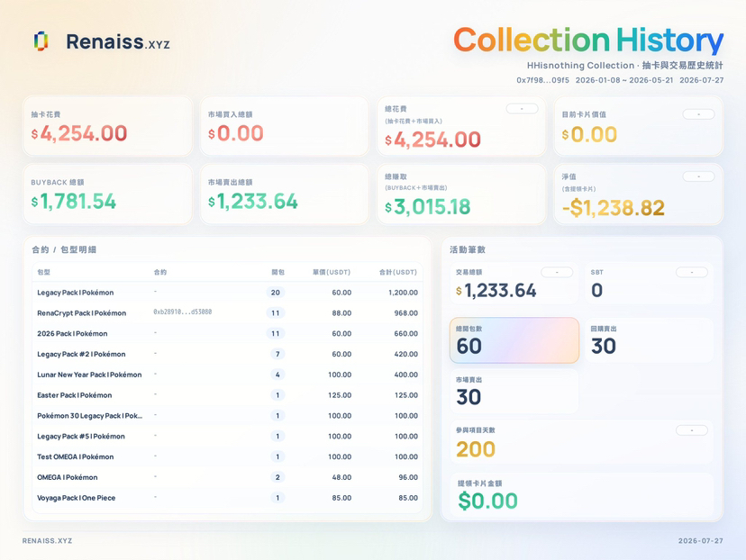
Task: Click the Renaiss colorful logo icon
Action: click(x=41, y=41)
